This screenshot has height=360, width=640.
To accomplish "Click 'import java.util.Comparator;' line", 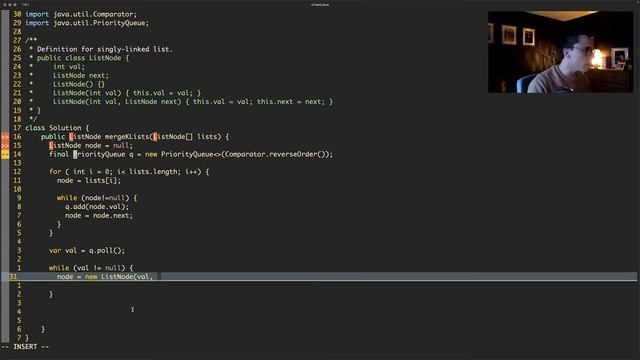I will (x=81, y=14).
